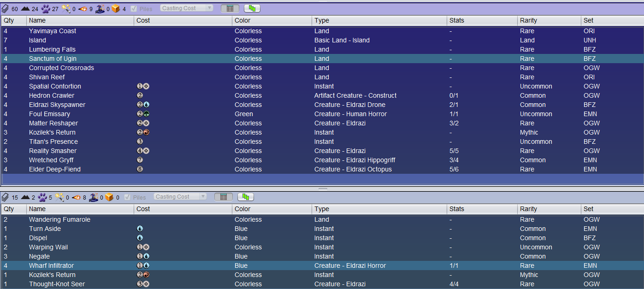Select the Lumbering Falls row
Image resolution: width=644 pixels, height=289 pixels.
[x=322, y=49]
